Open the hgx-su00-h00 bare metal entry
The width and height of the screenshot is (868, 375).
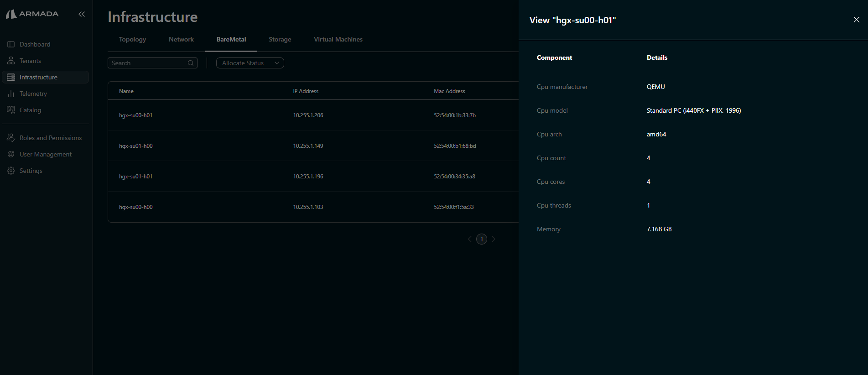click(x=136, y=207)
